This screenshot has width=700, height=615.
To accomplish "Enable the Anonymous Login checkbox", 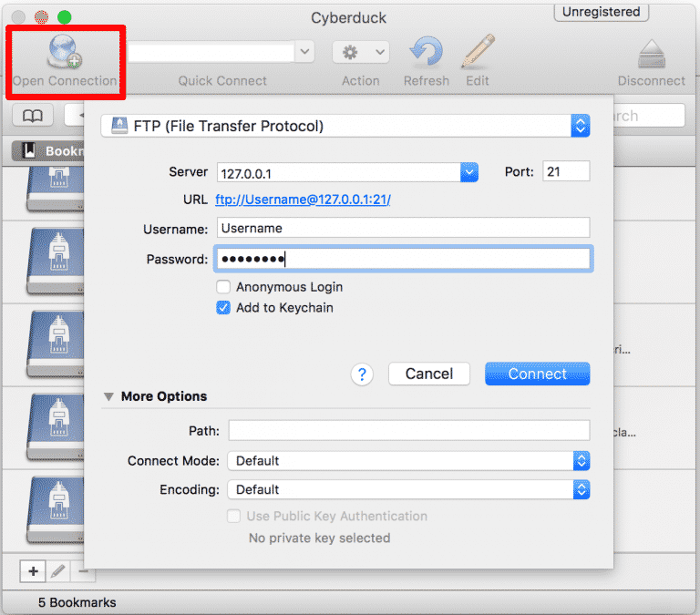I will [x=223, y=286].
